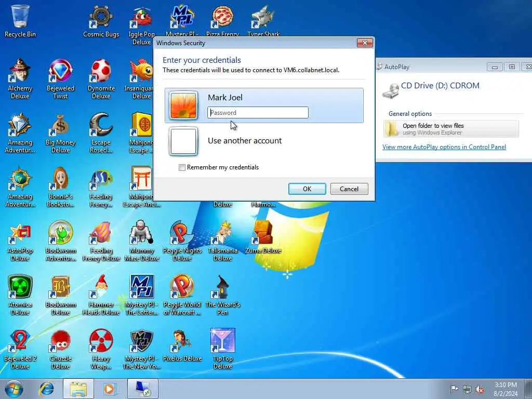Launch the Cosmic Bugs shortcut

point(101,20)
